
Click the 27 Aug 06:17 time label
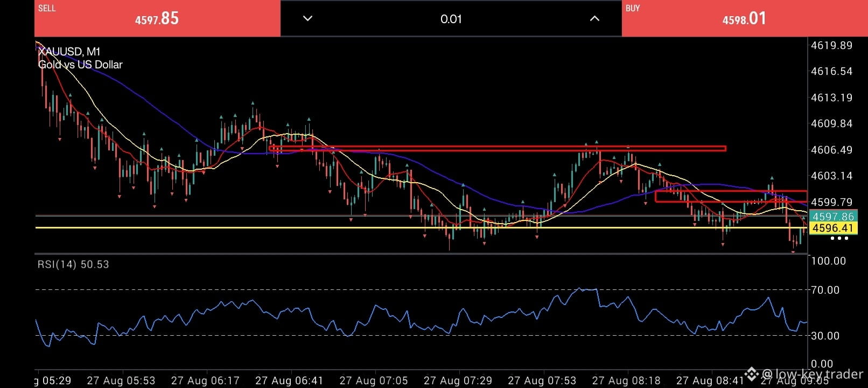205,380
